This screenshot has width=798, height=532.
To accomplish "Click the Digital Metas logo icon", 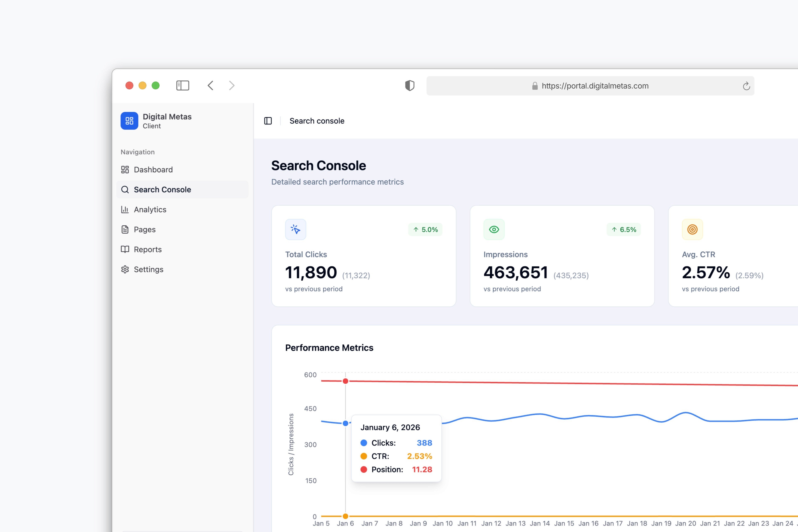I will (129, 121).
